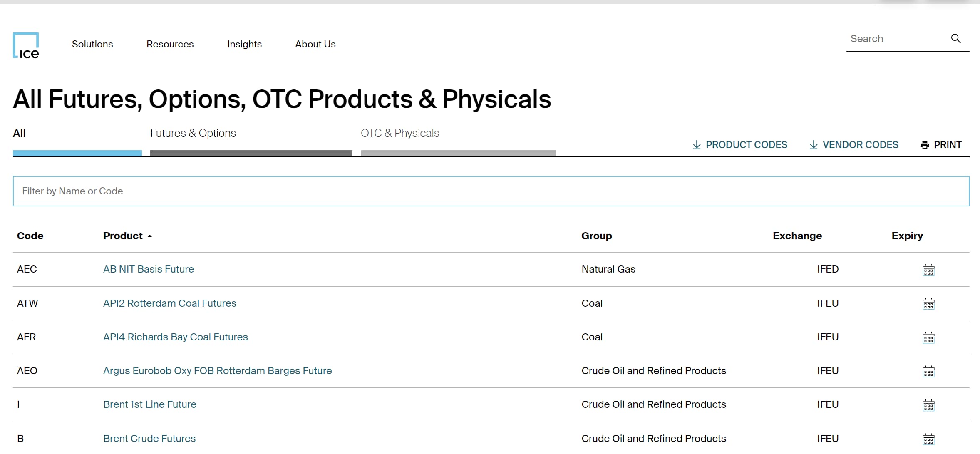The height and width of the screenshot is (454, 980).
Task: Click Coal group in API2 Rotterdam row
Action: [592, 303]
